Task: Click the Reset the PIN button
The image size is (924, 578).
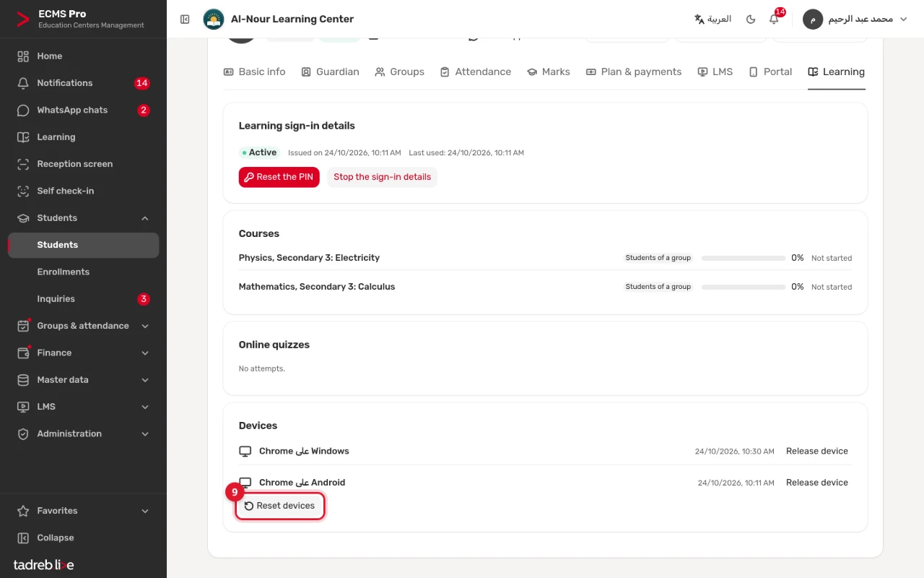Action: click(x=279, y=177)
